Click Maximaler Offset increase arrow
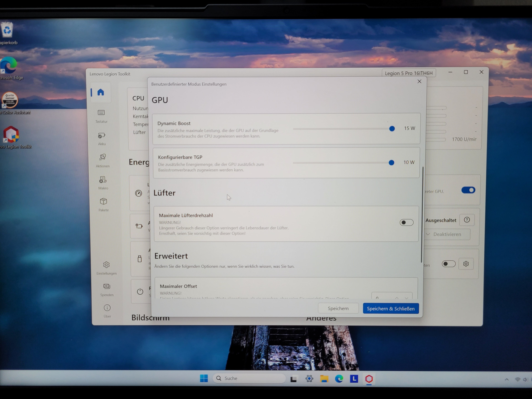The height and width of the screenshot is (399, 532). 397,297
